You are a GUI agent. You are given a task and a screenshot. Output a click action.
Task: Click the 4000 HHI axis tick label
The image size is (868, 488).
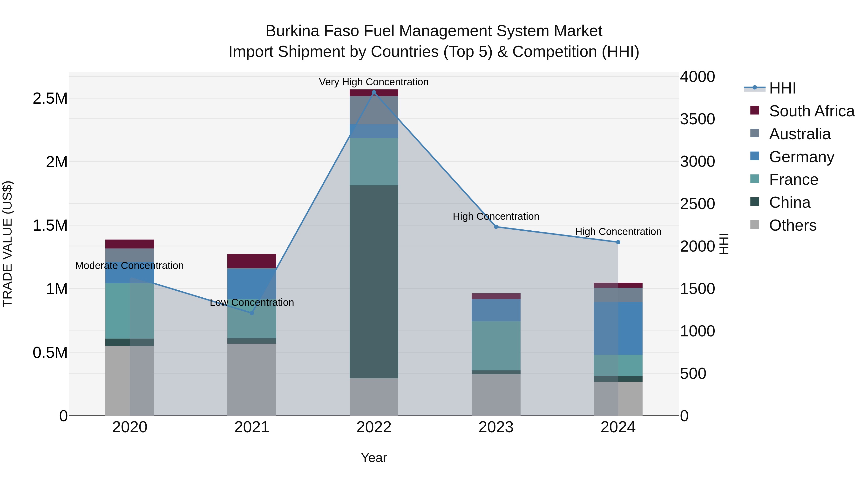tap(697, 76)
